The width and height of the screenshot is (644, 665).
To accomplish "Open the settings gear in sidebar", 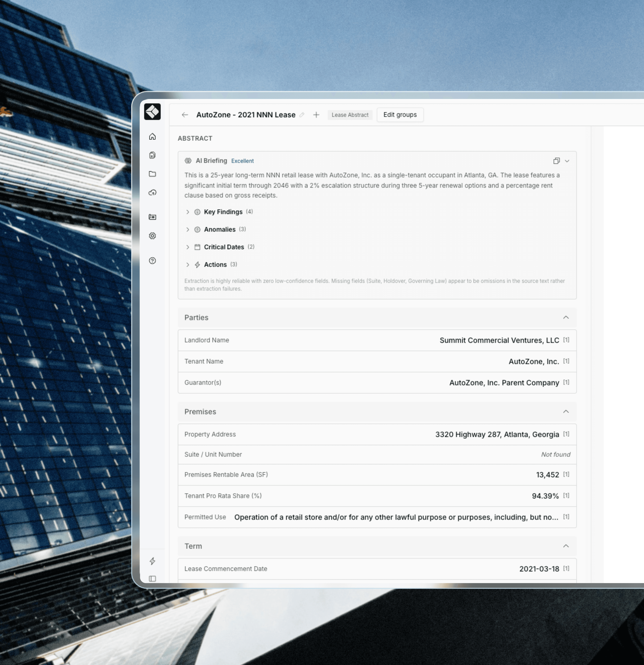I will click(x=152, y=236).
